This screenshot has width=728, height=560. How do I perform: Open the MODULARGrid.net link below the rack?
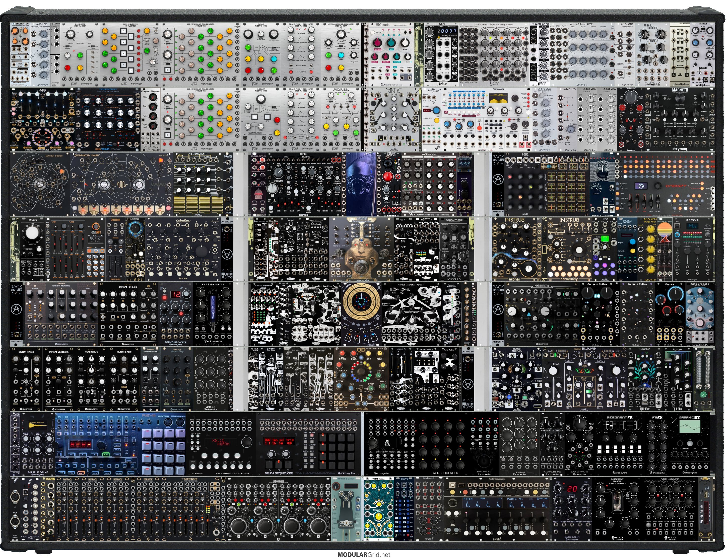364,555
